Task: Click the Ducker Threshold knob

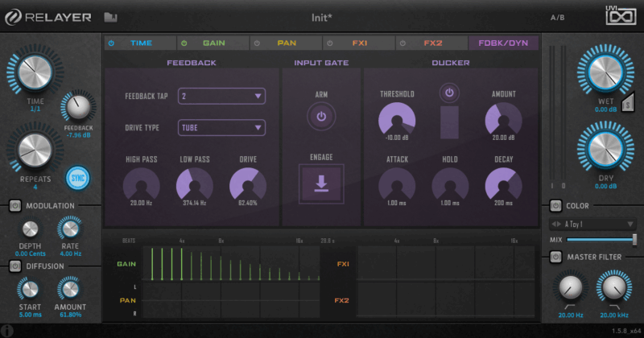Action: 397,119
